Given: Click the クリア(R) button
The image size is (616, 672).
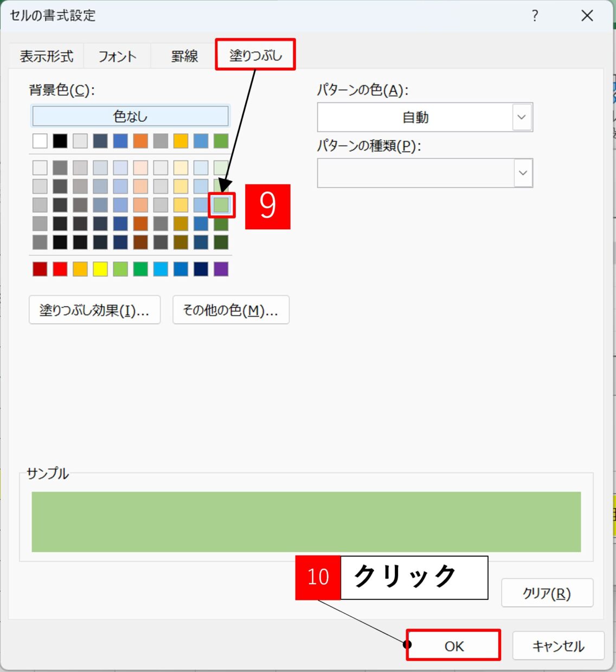Looking at the screenshot, I should (547, 593).
